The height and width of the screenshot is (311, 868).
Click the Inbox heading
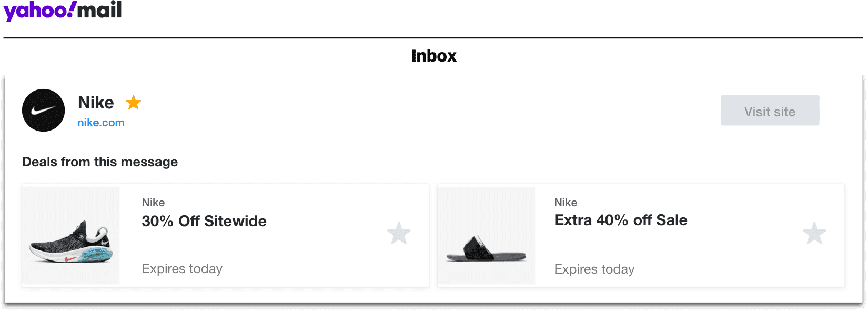coord(434,56)
